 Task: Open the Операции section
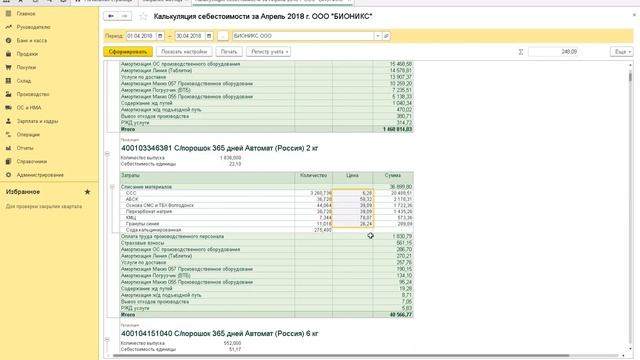[x=28, y=135]
